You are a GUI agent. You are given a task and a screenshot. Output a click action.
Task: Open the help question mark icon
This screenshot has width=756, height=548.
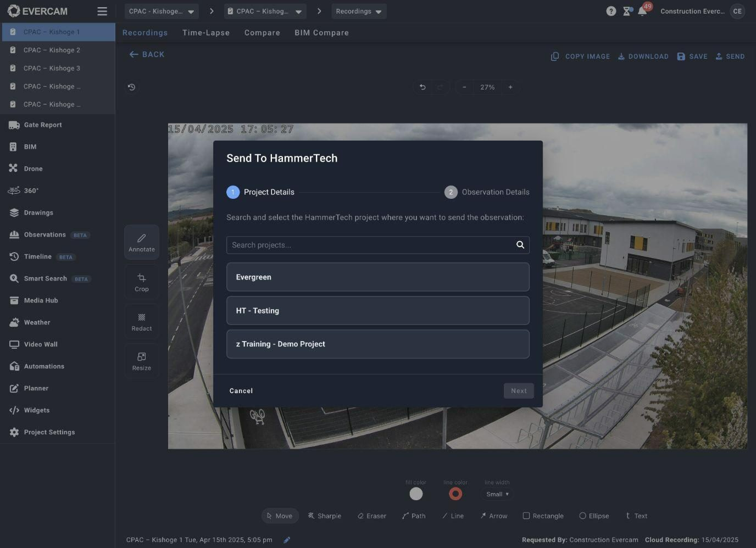tap(611, 11)
